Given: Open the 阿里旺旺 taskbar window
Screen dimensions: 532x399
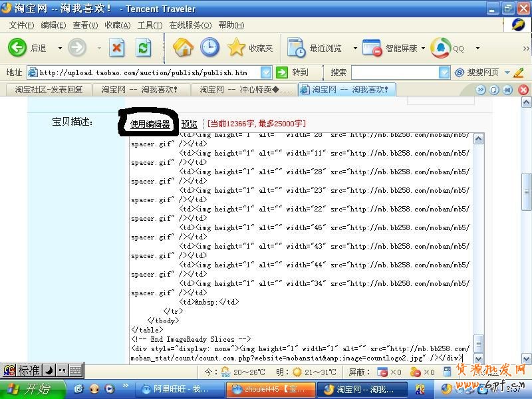Looking at the screenshot, I should coord(180,389).
